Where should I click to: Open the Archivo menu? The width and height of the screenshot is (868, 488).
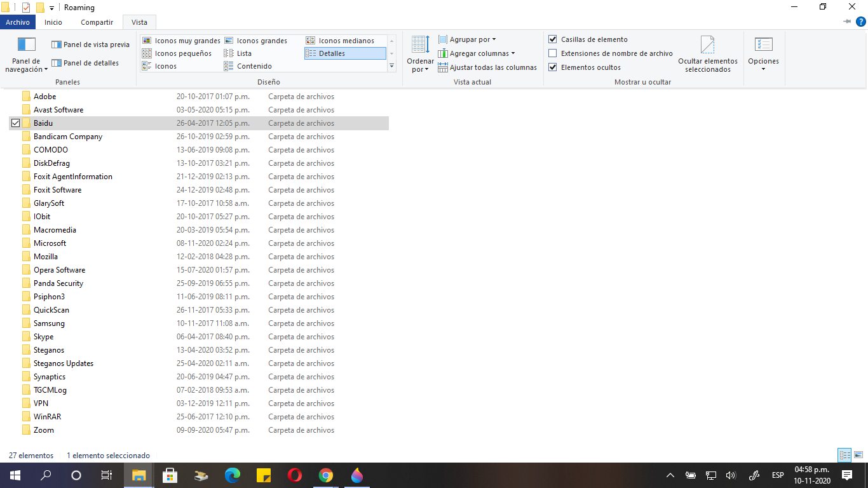point(18,22)
